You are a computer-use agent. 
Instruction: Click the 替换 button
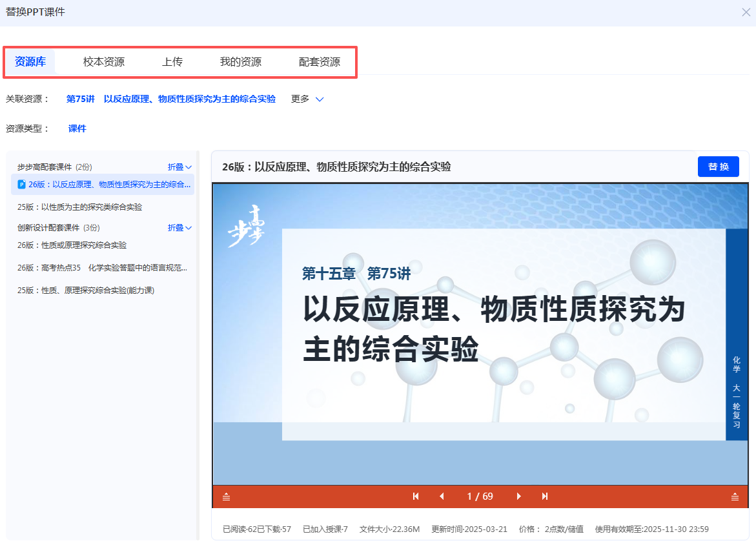pyautogui.click(x=719, y=167)
